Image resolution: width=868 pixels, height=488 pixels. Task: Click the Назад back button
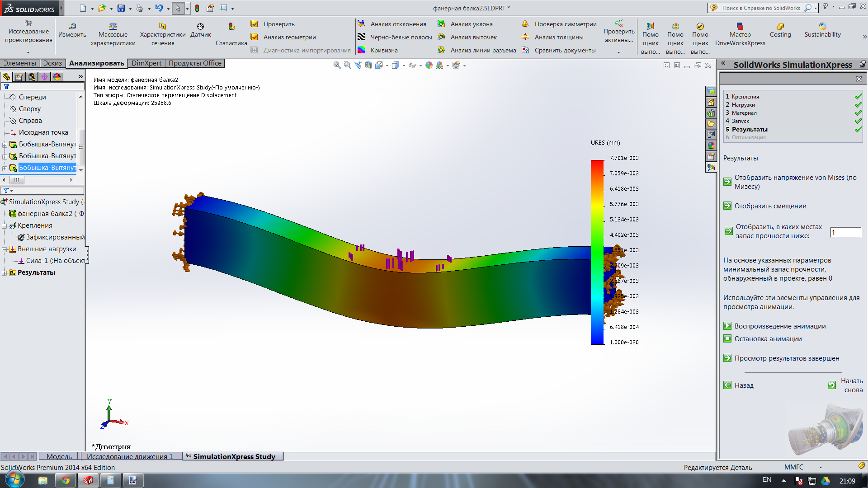727,385
